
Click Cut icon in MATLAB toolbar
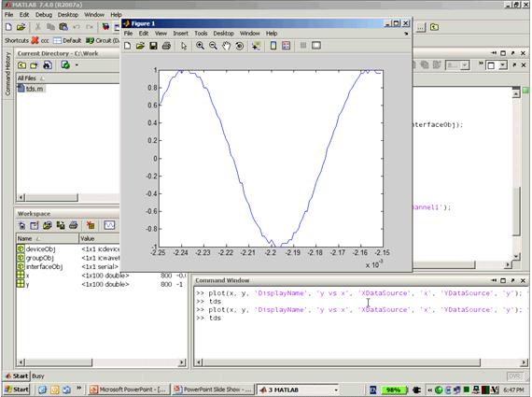coord(38,27)
